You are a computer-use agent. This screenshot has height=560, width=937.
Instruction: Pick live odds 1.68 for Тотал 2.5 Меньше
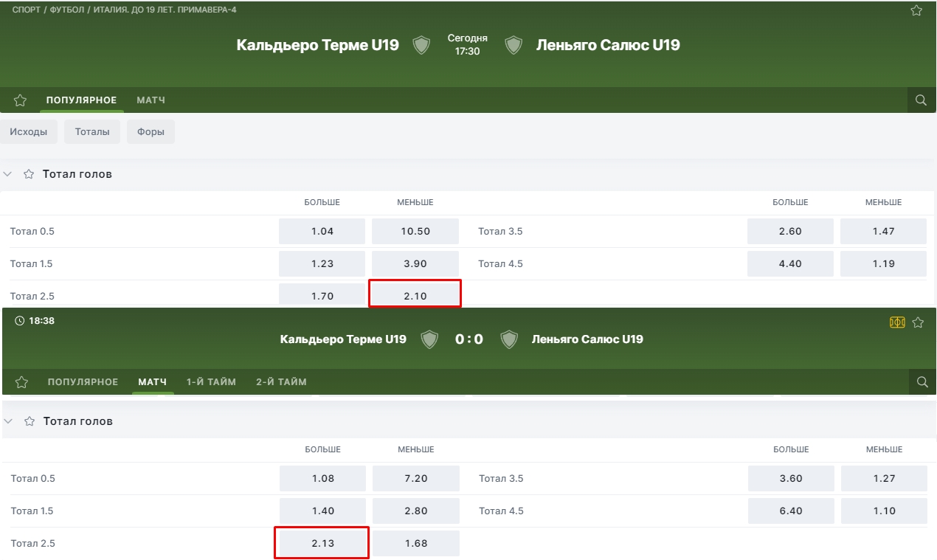pos(416,543)
